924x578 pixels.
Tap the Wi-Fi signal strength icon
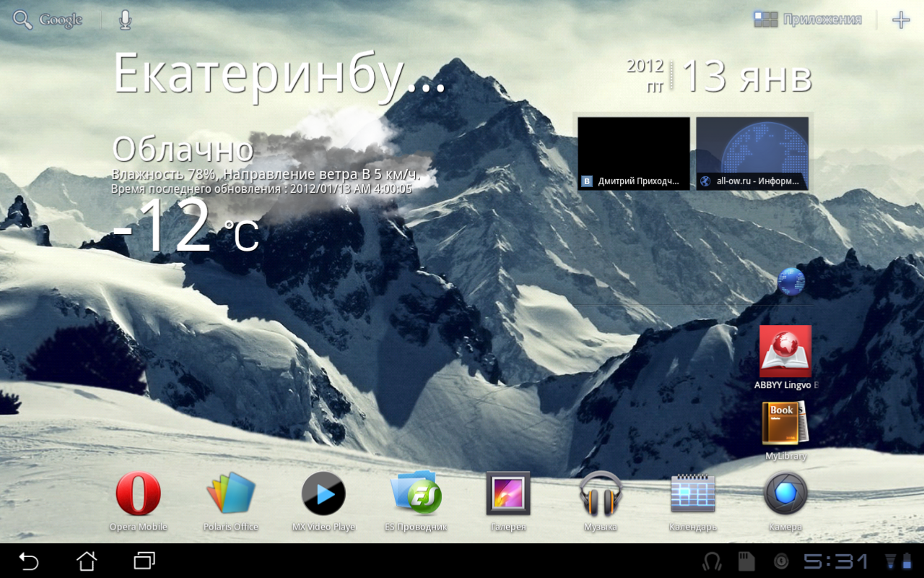(891, 561)
